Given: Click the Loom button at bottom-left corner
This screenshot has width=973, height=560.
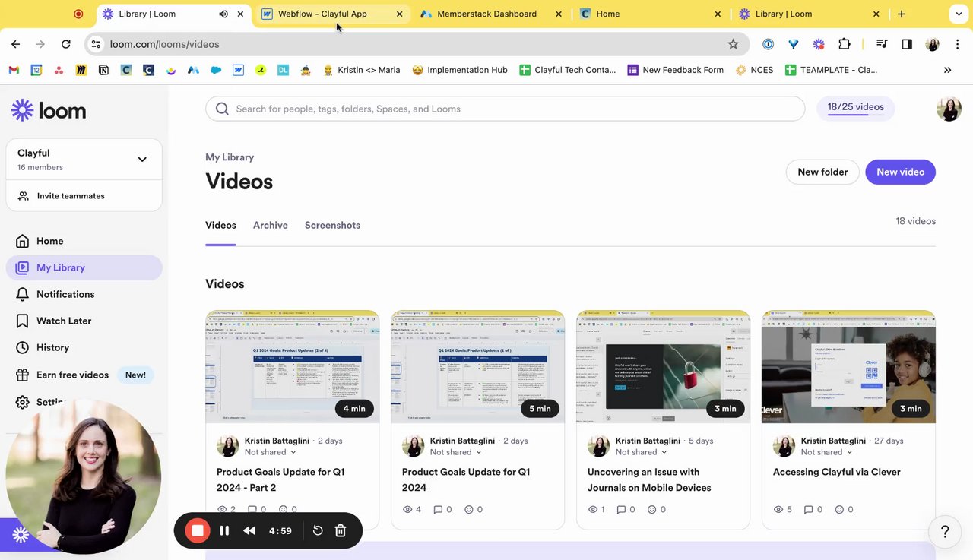Looking at the screenshot, I should (x=21, y=535).
